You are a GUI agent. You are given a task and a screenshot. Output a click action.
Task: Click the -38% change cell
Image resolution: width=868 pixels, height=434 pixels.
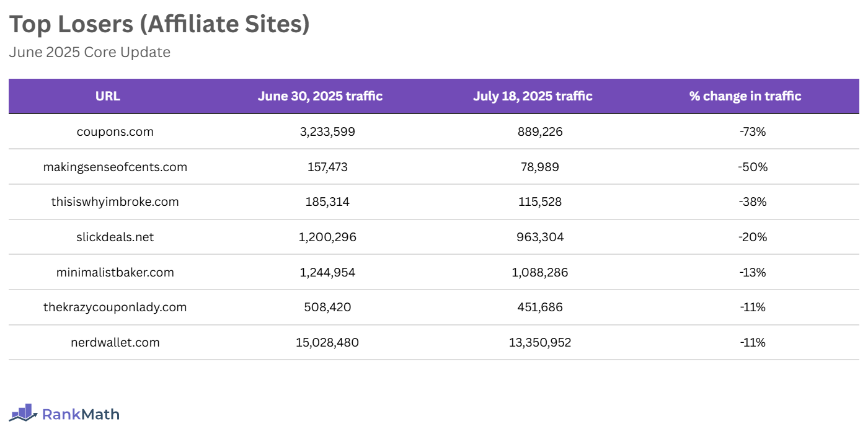pyautogui.click(x=753, y=201)
